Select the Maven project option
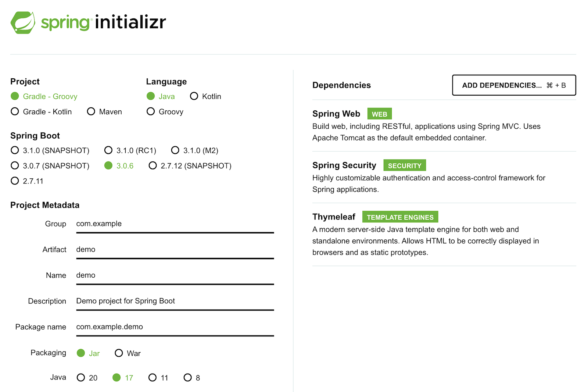The image size is (588, 392). (x=91, y=111)
